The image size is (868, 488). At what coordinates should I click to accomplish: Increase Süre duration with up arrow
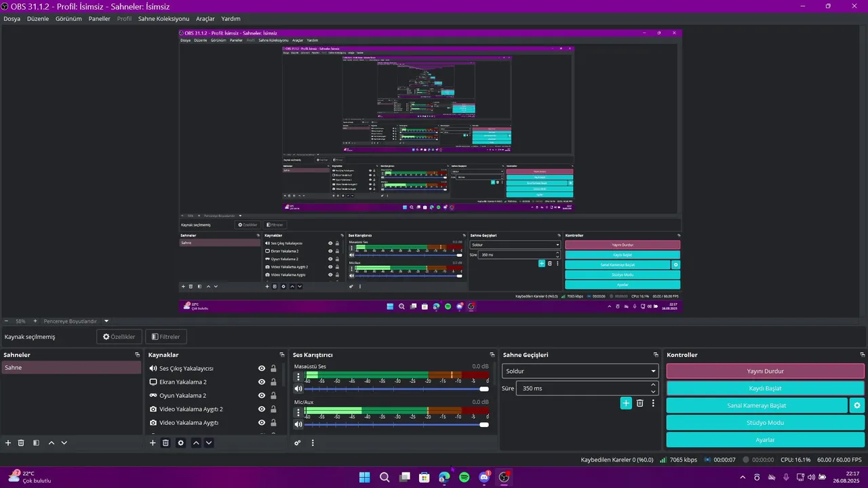653,385
